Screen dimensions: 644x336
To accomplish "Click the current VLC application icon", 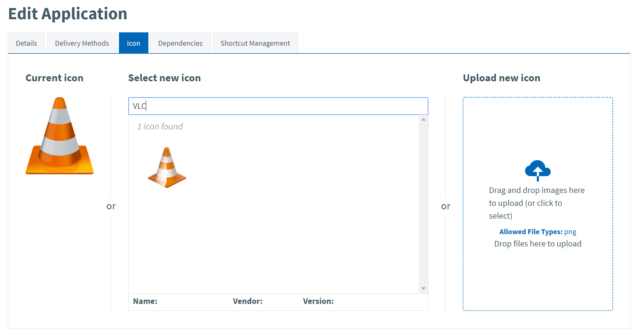I will (x=59, y=137).
